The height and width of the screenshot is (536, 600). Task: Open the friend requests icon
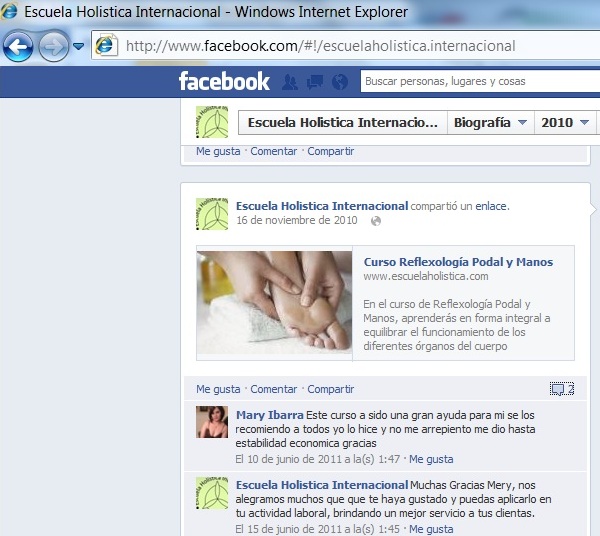click(290, 82)
